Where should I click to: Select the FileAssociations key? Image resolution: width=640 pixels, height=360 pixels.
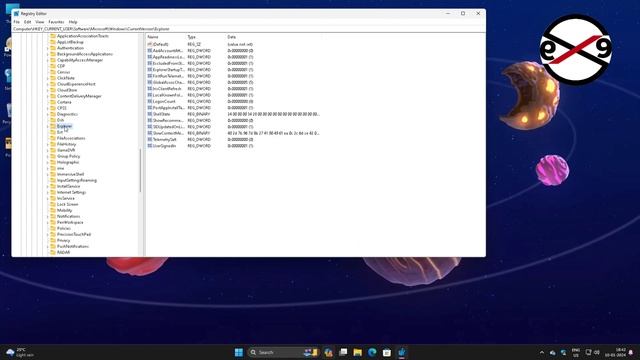click(x=71, y=138)
